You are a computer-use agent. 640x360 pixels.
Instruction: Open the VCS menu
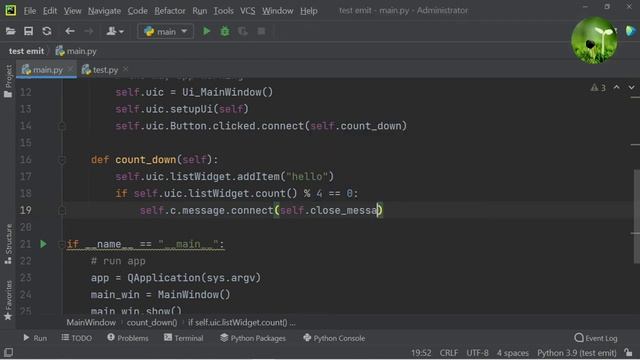(247, 11)
